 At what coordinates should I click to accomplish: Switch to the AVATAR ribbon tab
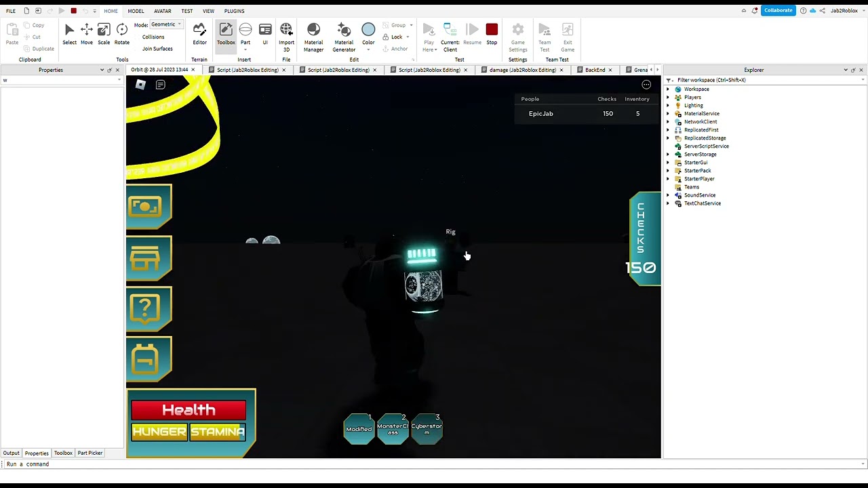coord(163,11)
